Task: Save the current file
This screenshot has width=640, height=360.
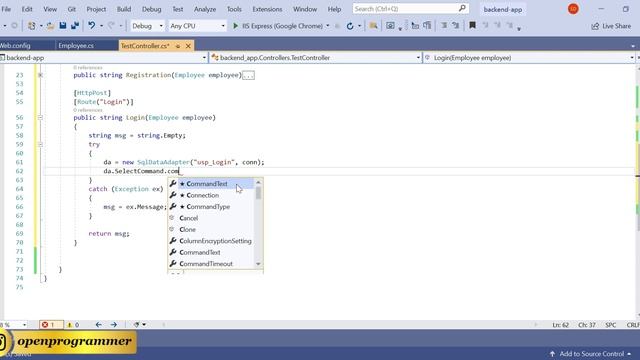Action: pyautogui.click(x=63, y=26)
